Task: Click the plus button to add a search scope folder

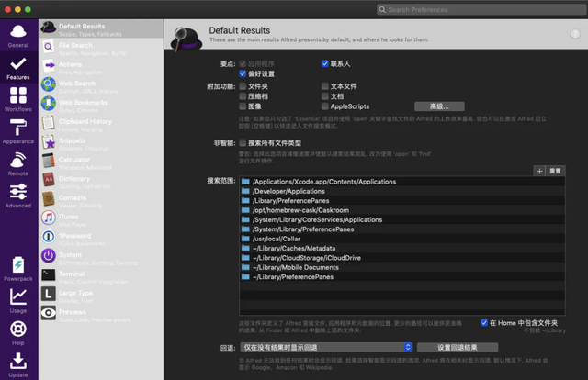Action: pos(539,171)
